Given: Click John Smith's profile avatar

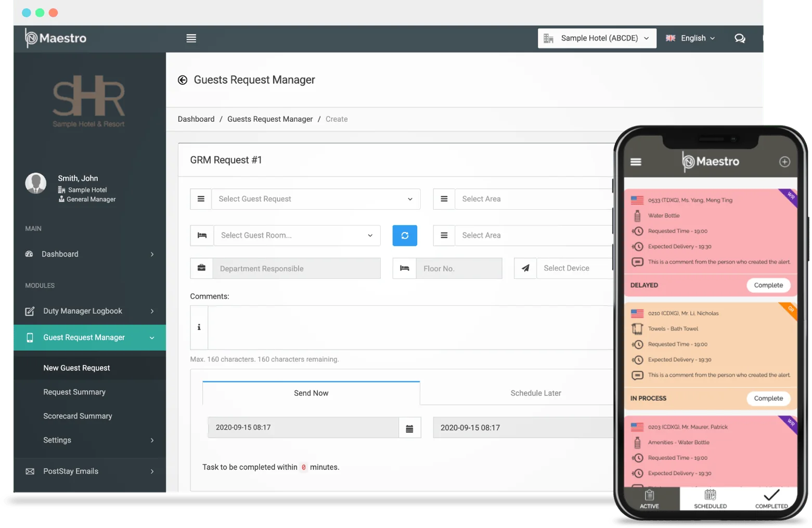Looking at the screenshot, I should (36, 184).
